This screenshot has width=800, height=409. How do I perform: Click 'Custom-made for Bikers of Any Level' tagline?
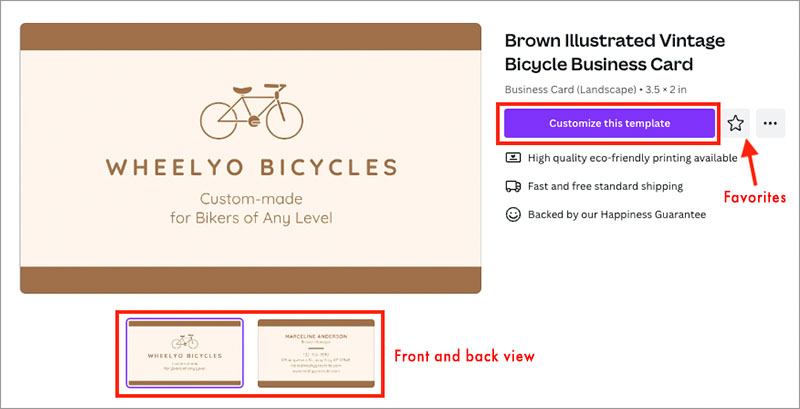pyautogui.click(x=251, y=208)
